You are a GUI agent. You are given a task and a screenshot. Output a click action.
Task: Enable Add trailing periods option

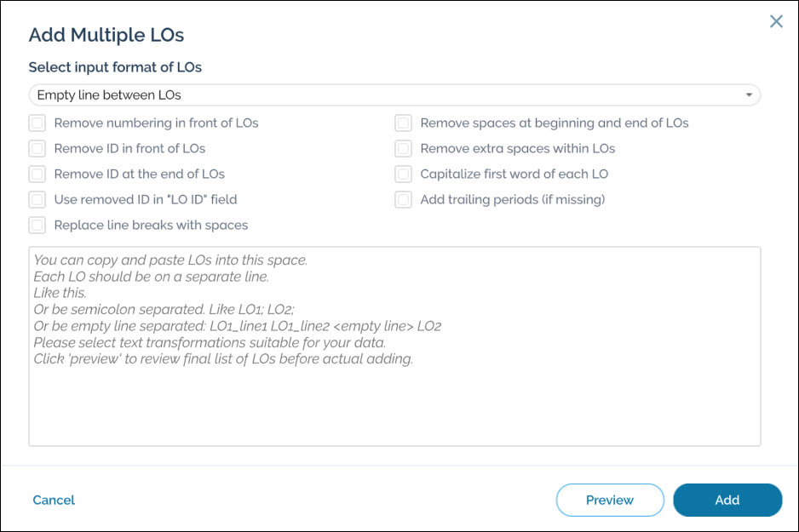[x=404, y=200]
